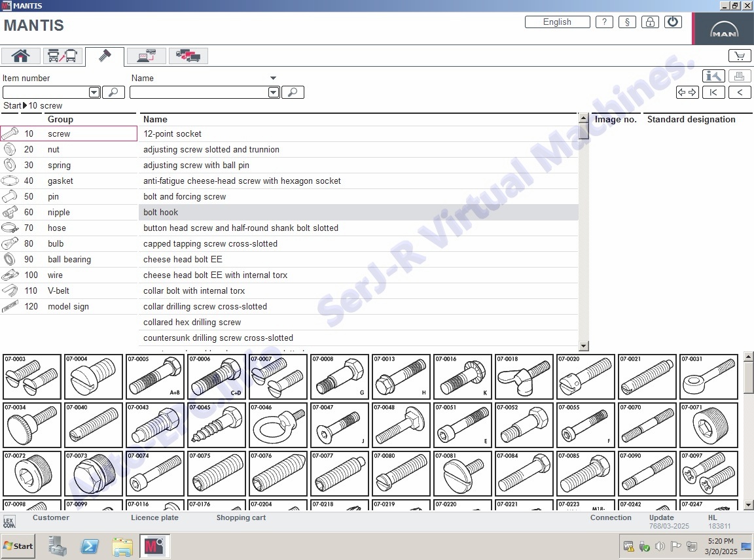Screen dimensions: 754x560
Task: Select group 30 spring
Action: (69, 166)
